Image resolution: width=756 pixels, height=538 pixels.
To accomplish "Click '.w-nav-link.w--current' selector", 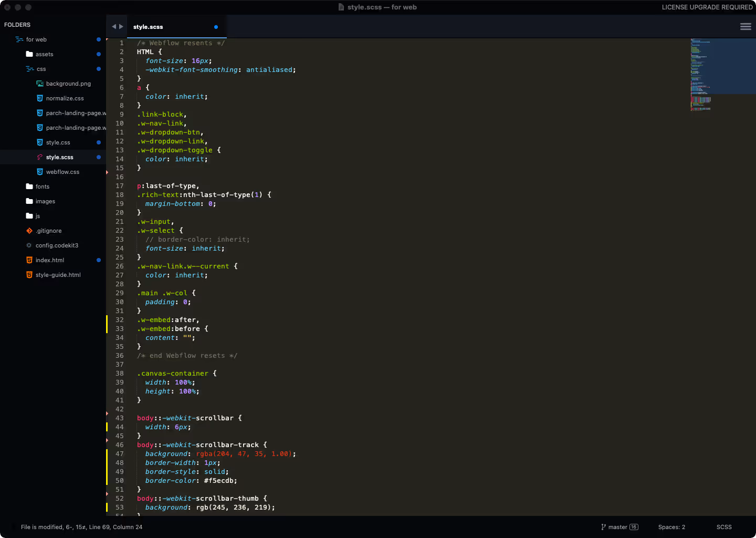I will (183, 266).
